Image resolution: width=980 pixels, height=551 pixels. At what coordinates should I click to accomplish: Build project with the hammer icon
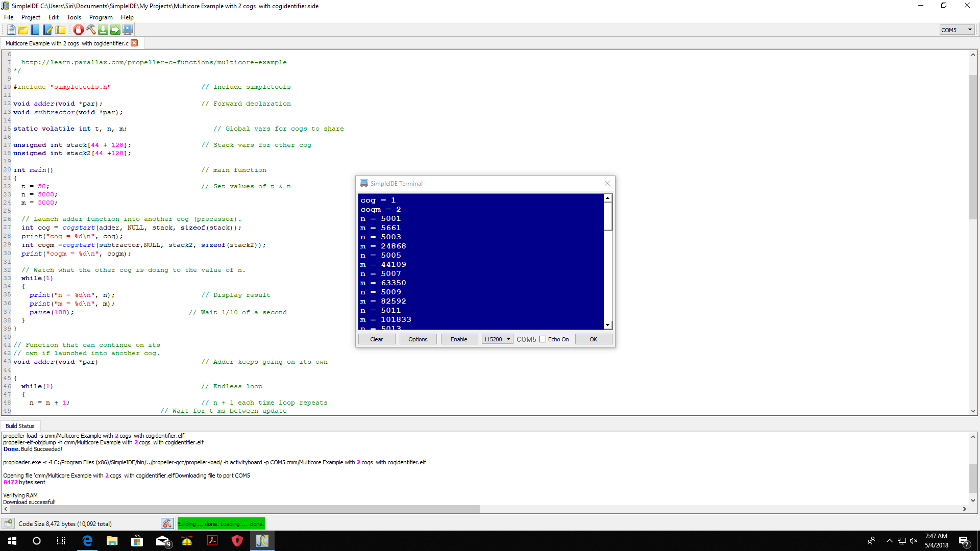(90, 30)
